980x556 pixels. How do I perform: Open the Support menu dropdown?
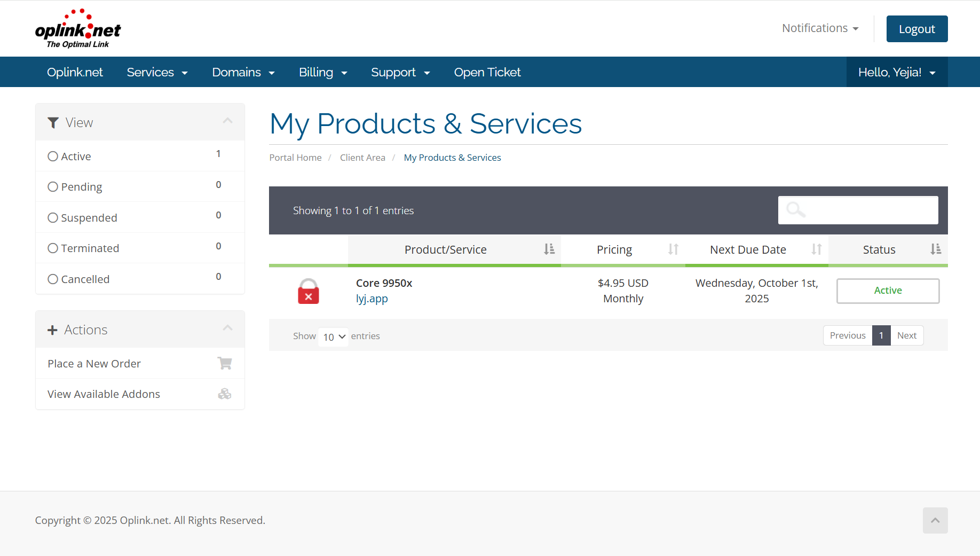click(x=400, y=72)
